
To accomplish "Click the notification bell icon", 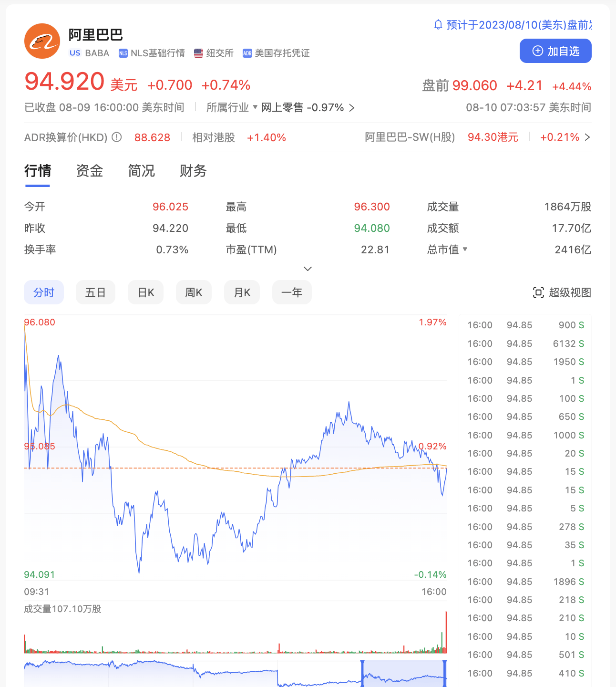I will pyautogui.click(x=438, y=25).
